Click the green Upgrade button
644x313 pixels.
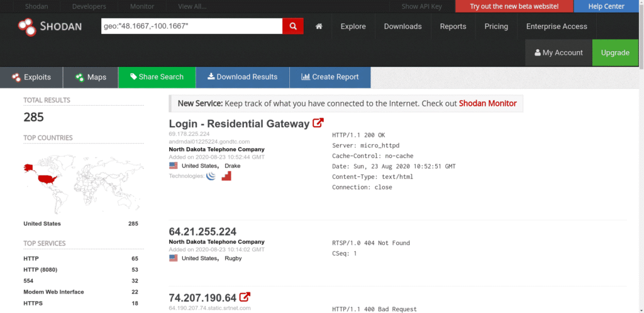click(x=615, y=53)
